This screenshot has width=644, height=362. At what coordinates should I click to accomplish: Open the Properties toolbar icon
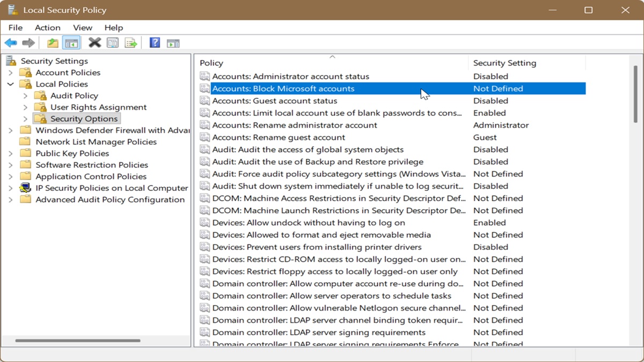click(113, 43)
